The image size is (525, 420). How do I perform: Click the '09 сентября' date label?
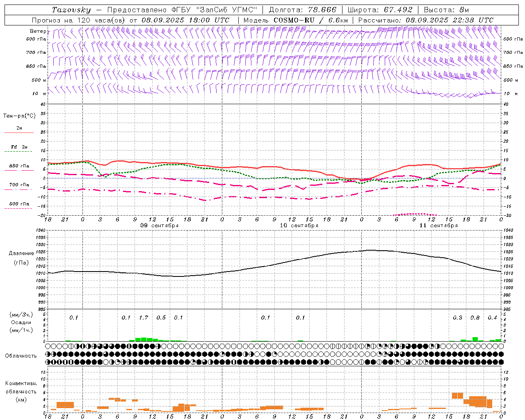pyautogui.click(x=159, y=226)
